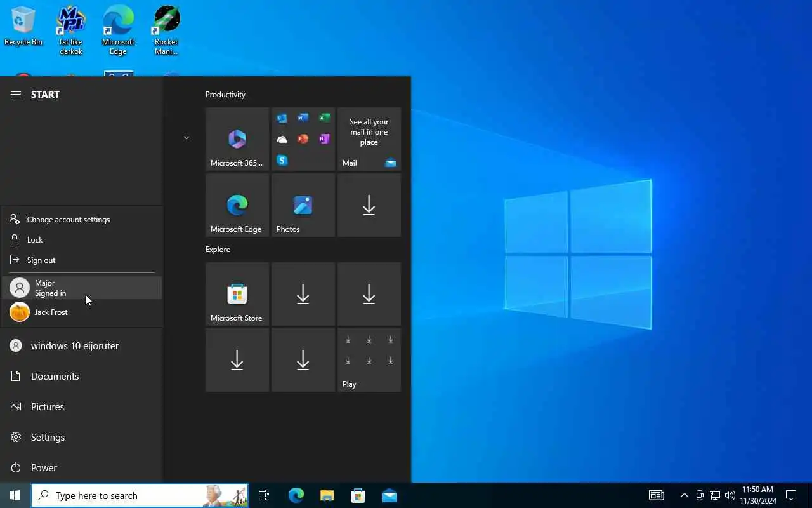Image resolution: width=812 pixels, height=508 pixels.
Task: Open the Action Center notification icon
Action: tap(791, 495)
